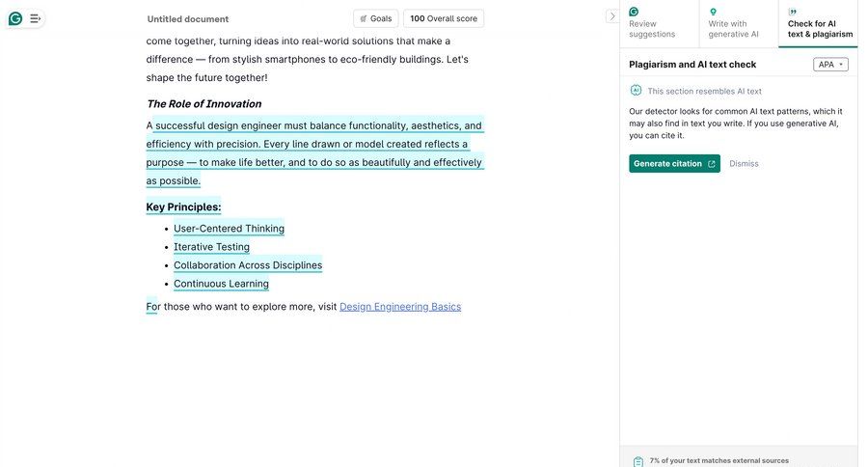Image resolution: width=868 pixels, height=467 pixels.
Task: Click the Grammarly logo icon
Action: pos(15,19)
